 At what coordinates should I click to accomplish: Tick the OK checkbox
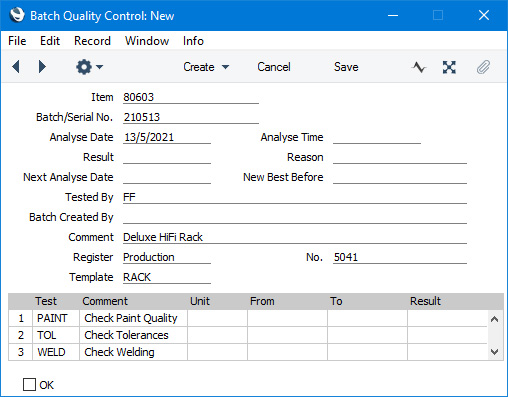tap(29, 384)
